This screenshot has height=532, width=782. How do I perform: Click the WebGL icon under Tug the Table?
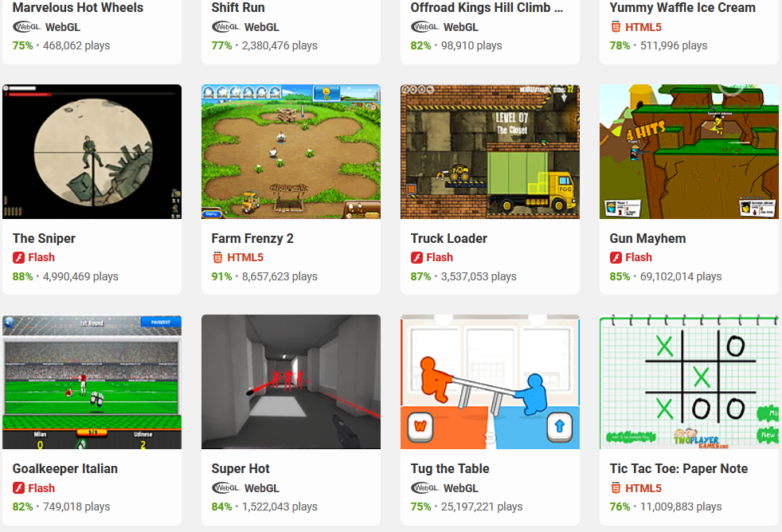click(425, 487)
